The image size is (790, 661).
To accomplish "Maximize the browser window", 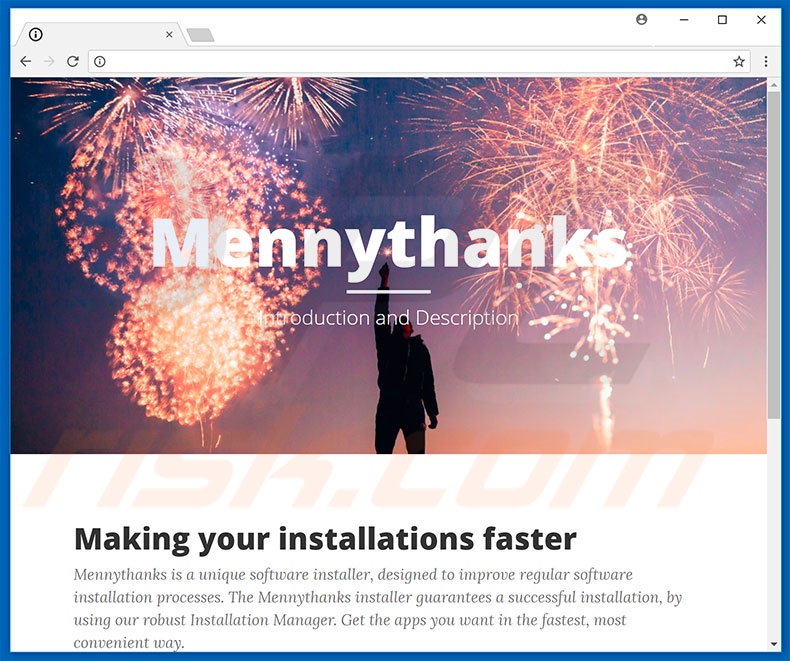I will 722,19.
